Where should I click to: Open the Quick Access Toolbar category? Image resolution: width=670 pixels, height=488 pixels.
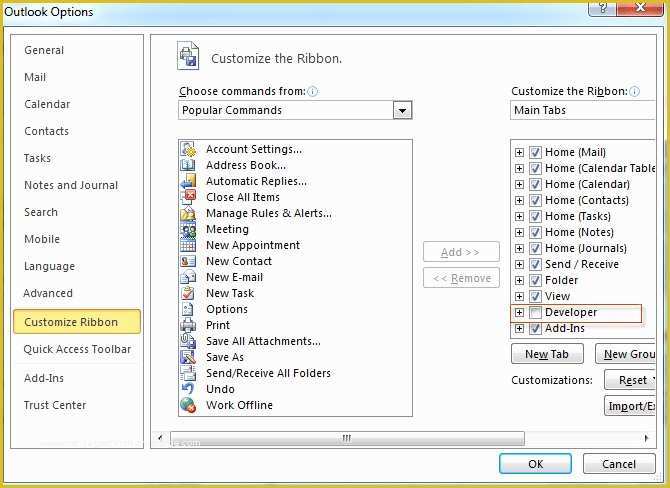(x=77, y=349)
